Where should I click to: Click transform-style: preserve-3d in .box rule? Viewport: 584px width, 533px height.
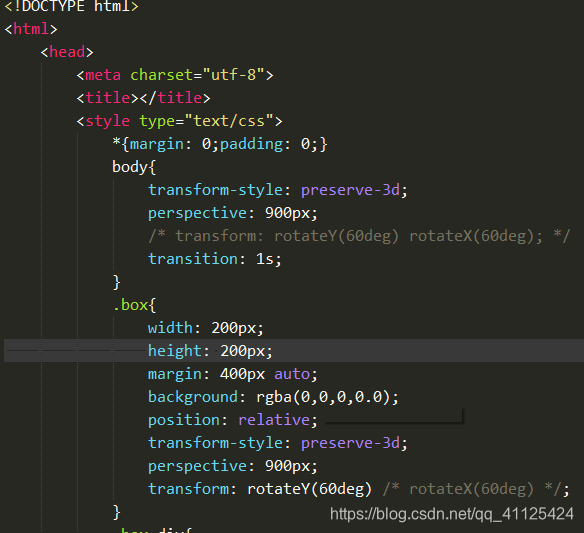[278, 443]
